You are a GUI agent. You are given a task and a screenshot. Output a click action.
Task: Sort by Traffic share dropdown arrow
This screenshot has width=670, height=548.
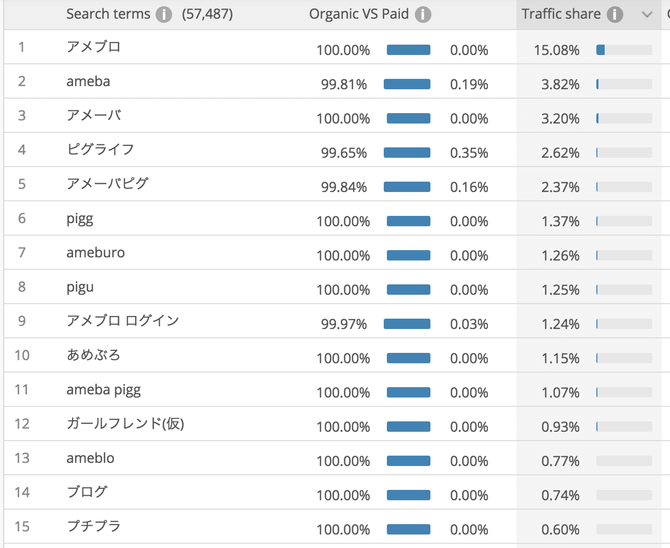coord(647,15)
